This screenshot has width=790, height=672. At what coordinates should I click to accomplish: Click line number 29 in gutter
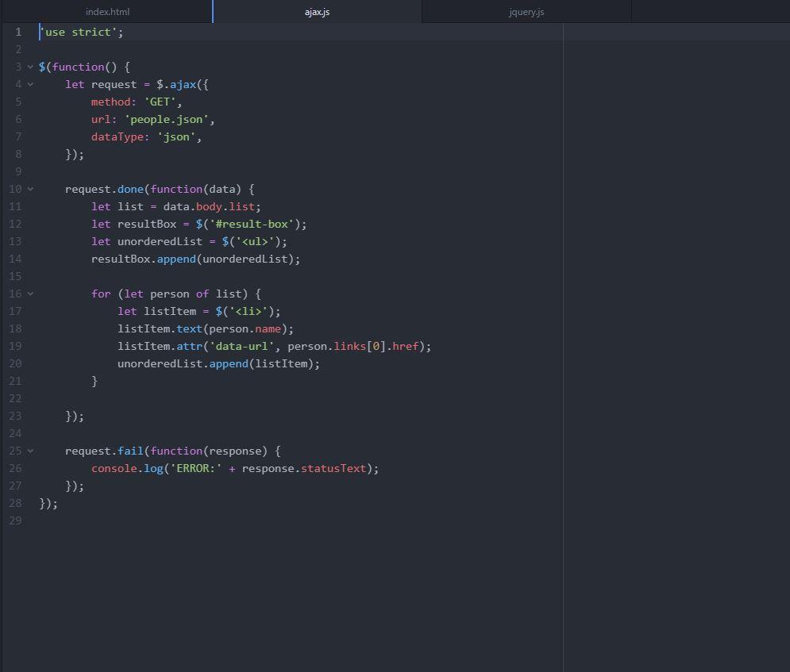click(x=15, y=520)
